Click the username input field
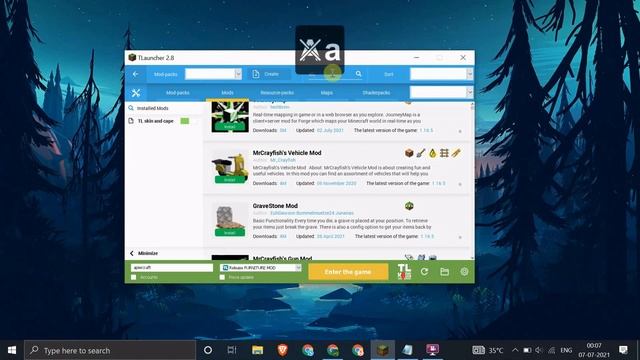640x360 pixels. (172, 268)
